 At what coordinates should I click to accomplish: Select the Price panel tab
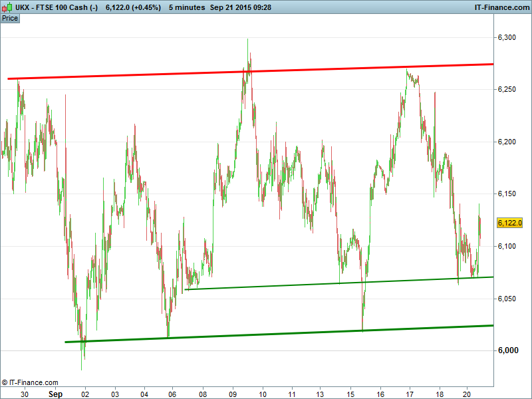(x=10, y=18)
